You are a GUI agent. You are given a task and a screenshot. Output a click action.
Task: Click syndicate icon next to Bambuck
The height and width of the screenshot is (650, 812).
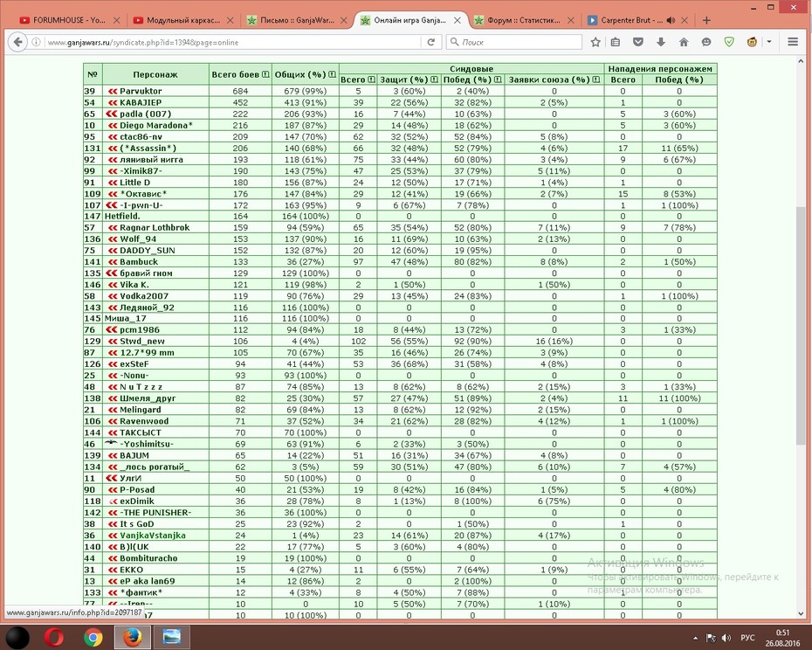point(113,262)
